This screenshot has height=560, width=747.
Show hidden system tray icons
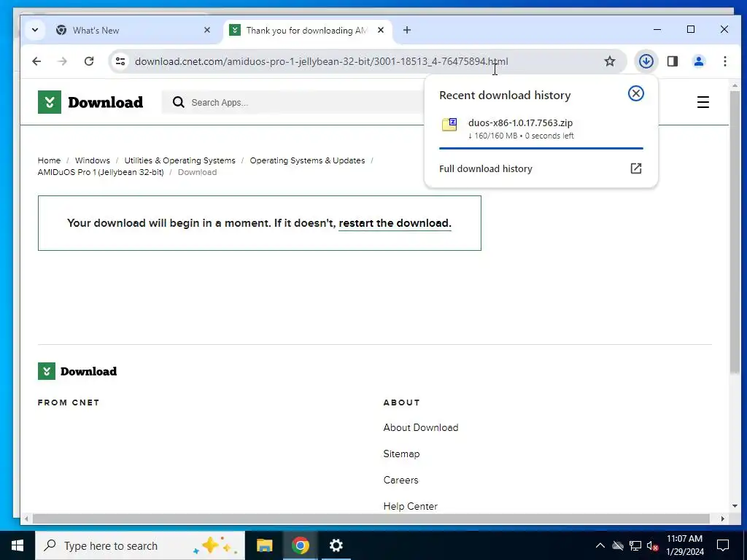(x=600, y=545)
